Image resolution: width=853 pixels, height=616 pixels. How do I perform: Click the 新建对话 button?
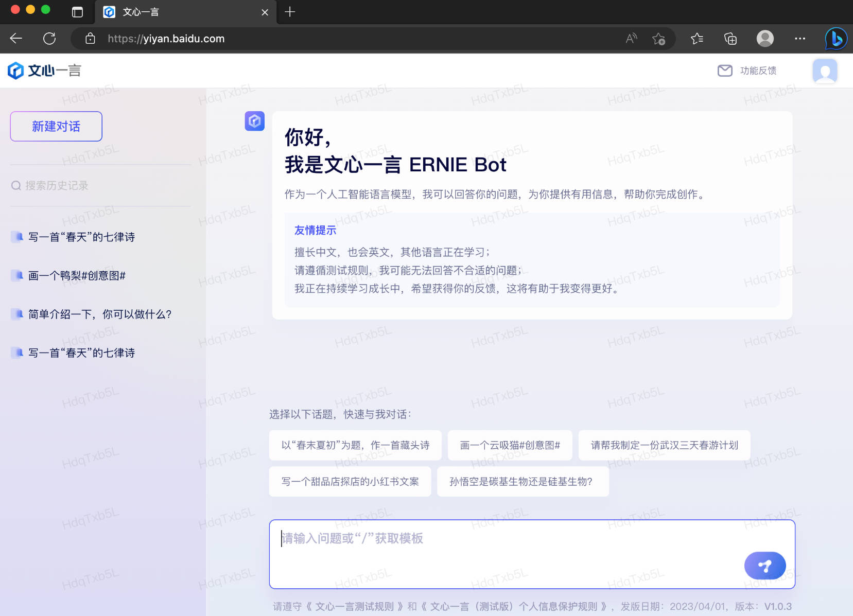coord(56,126)
